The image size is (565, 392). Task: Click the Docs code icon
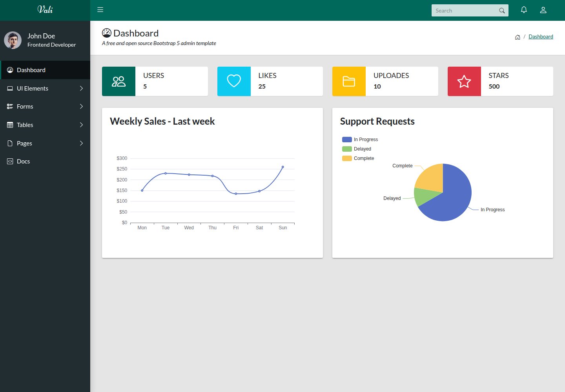tap(10, 161)
